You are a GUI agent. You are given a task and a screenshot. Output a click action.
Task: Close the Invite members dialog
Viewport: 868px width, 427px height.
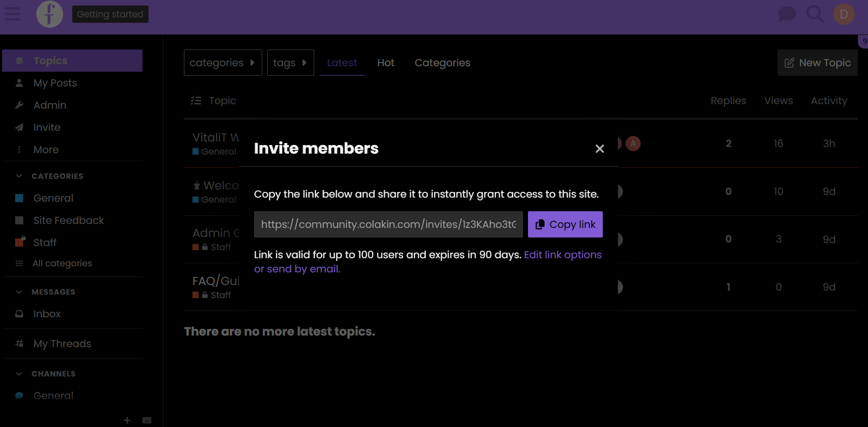599,149
